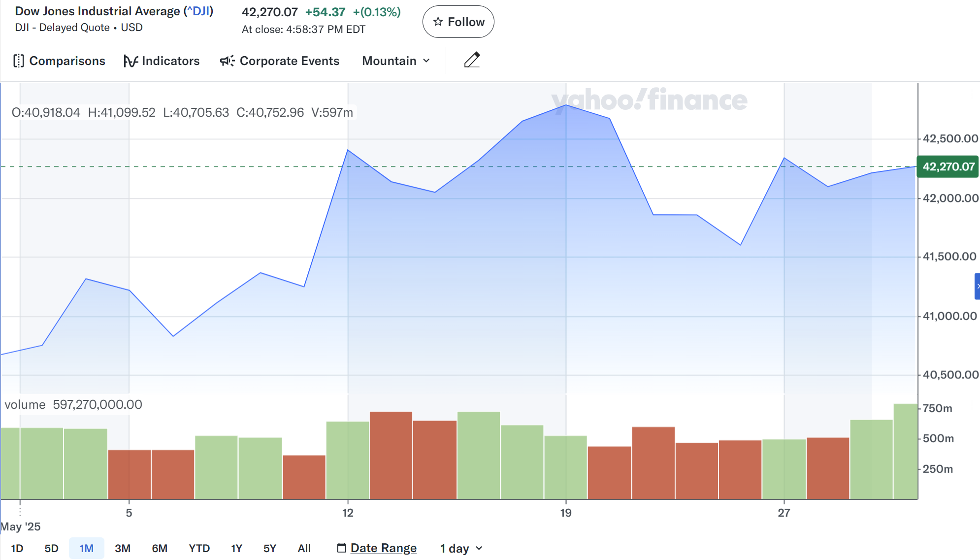Image resolution: width=980 pixels, height=560 pixels.
Task: Expand the 1 day interval dropdown
Action: pyautogui.click(x=461, y=548)
